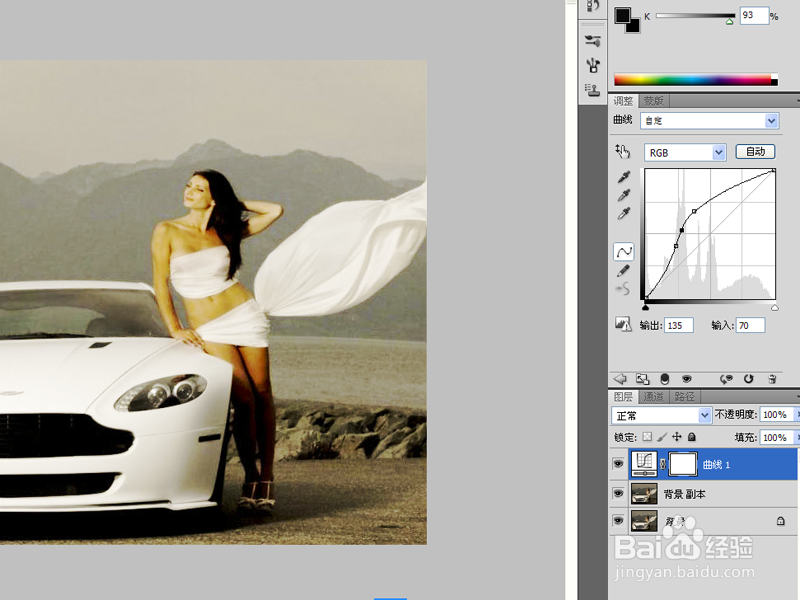
Task: Switch to the 路径 tab
Action: (x=684, y=396)
